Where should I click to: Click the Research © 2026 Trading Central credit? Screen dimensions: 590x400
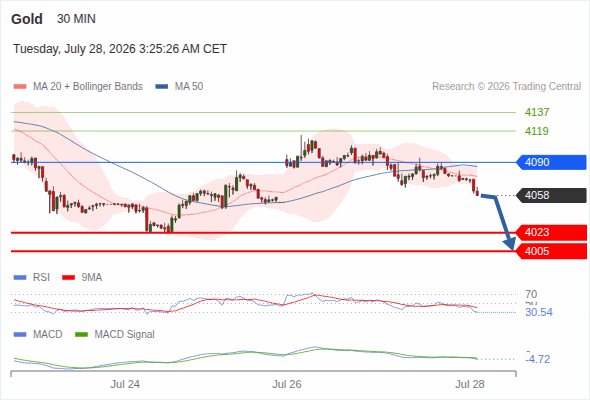click(x=506, y=87)
